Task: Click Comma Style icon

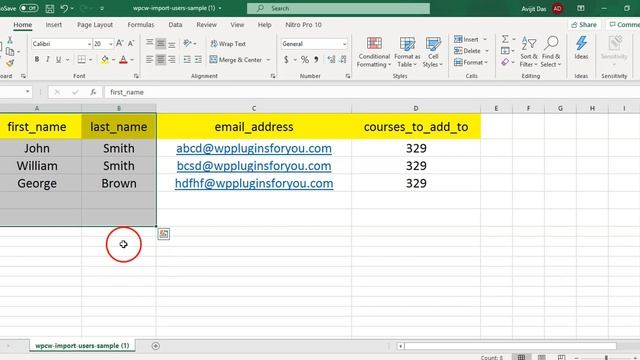Action: coord(316,60)
